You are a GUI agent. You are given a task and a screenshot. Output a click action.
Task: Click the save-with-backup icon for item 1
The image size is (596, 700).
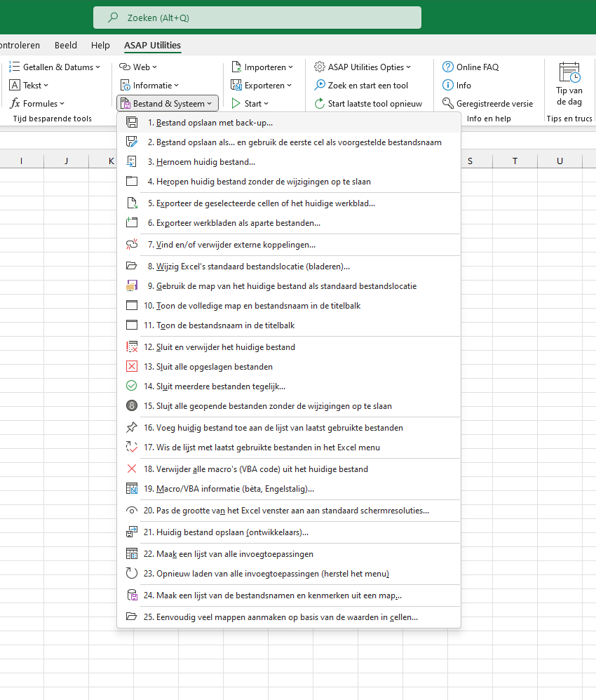coord(132,122)
